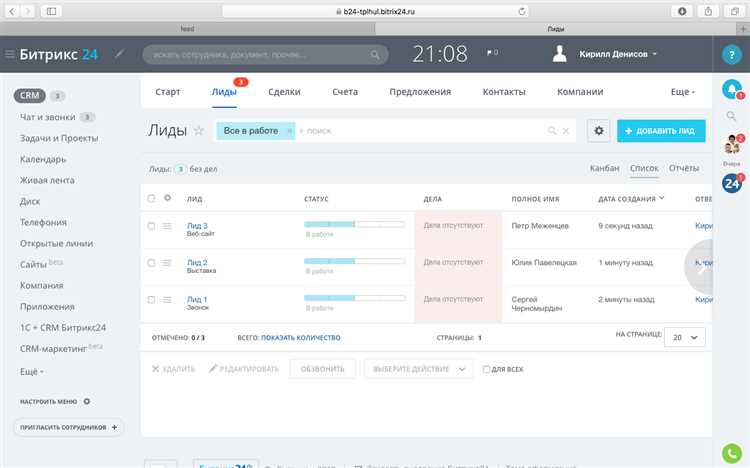The image size is (750, 468).
Task: Click the gear icon in table header
Action: [x=167, y=198]
